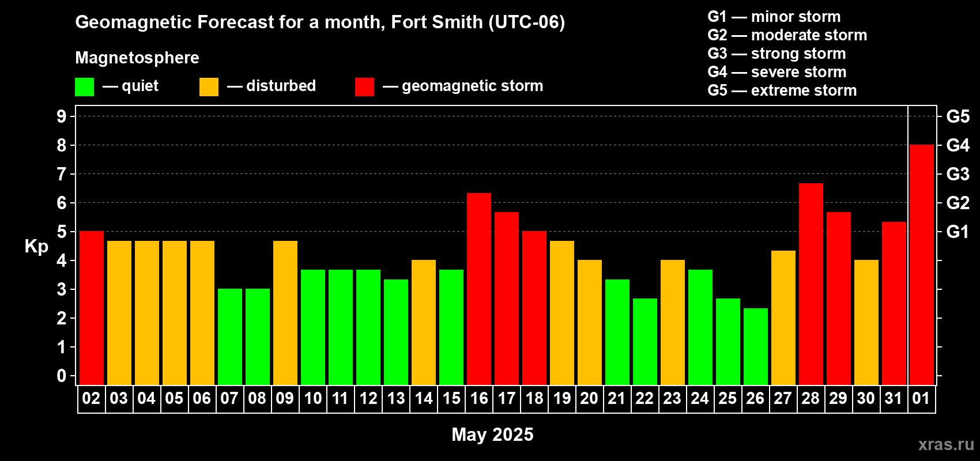Image resolution: width=980 pixels, height=461 pixels.
Task: Select the tall red bar for May 28
Action: coord(811,284)
